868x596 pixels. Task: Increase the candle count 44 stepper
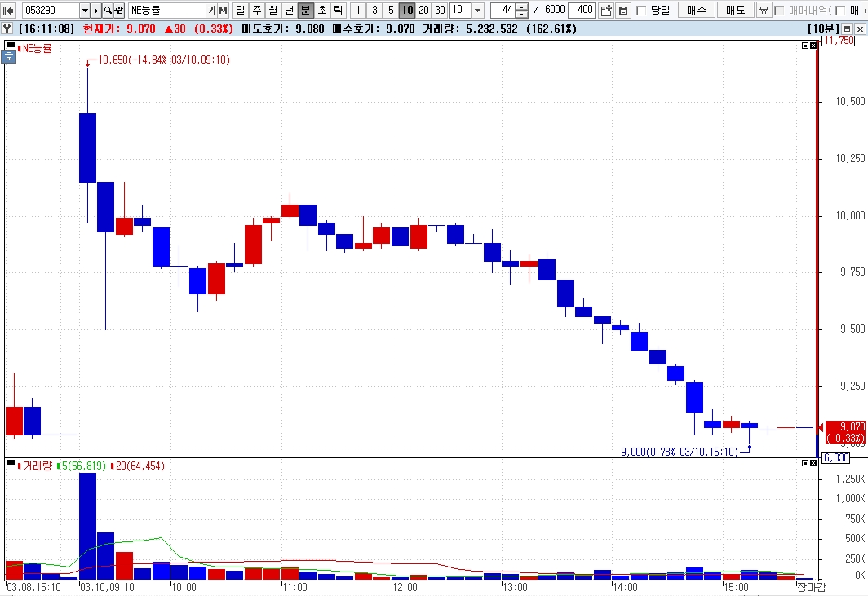point(522,7)
